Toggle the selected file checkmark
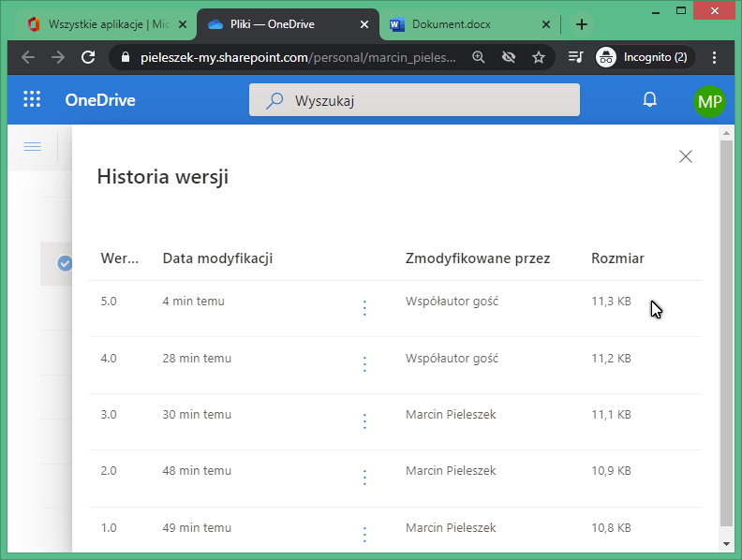Image resolution: width=742 pixels, height=560 pixels. coord(65,263)
